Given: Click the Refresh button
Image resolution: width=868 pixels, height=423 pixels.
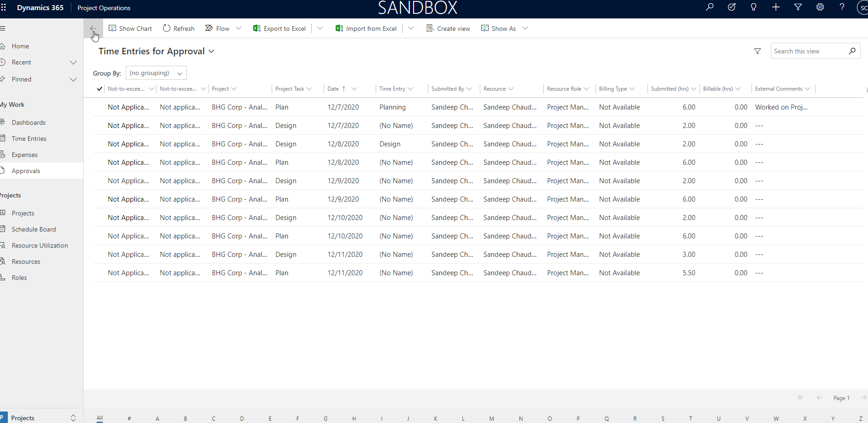Looking at the screenshot, I should pos(179,29).
